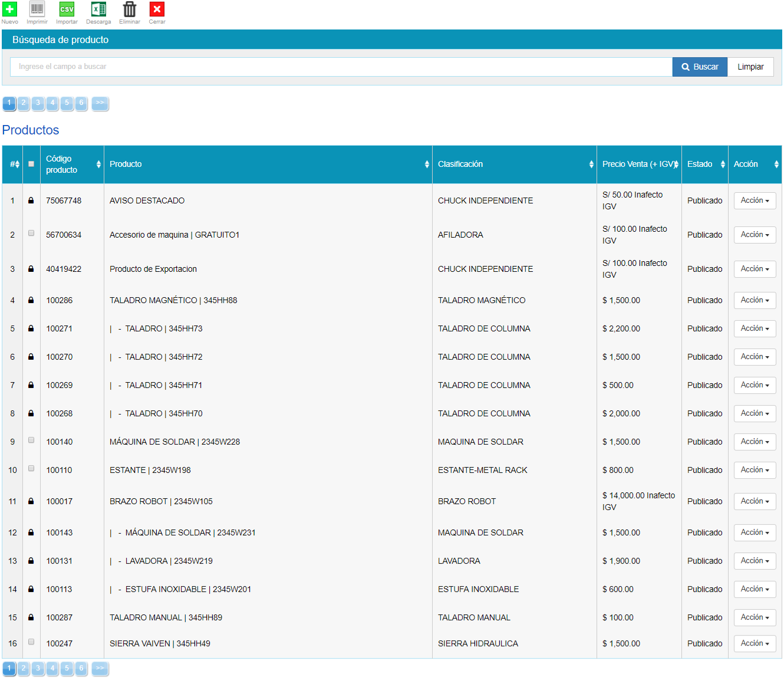Focus the product search input field
The image size is (784, 684).
coord(341,67)
